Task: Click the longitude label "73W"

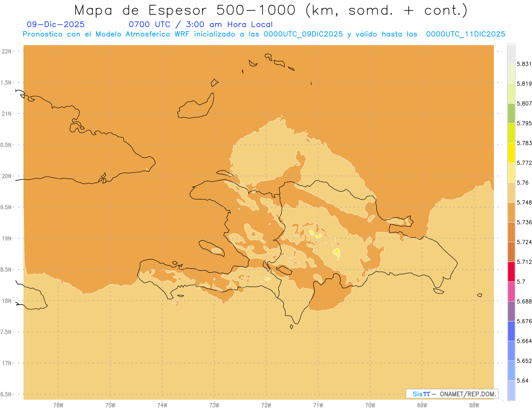Action: 214,405
